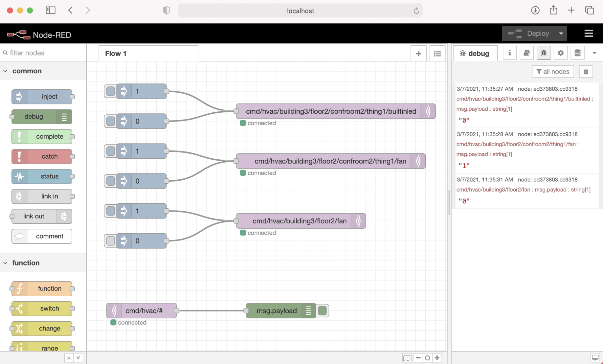Open configuration nodes gear icon
This screenshot has height=364, width=603.
pyautogui.click(x=560, y=53)
